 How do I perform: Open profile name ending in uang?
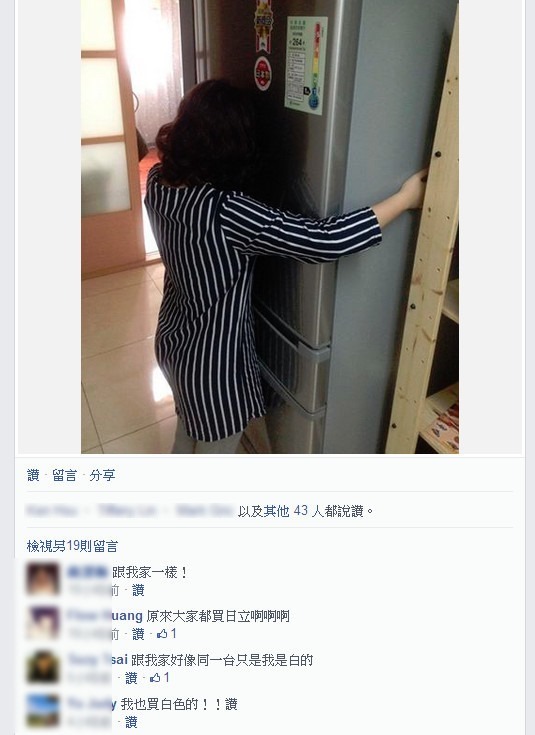pyautogui.click(x=105, y=615)
